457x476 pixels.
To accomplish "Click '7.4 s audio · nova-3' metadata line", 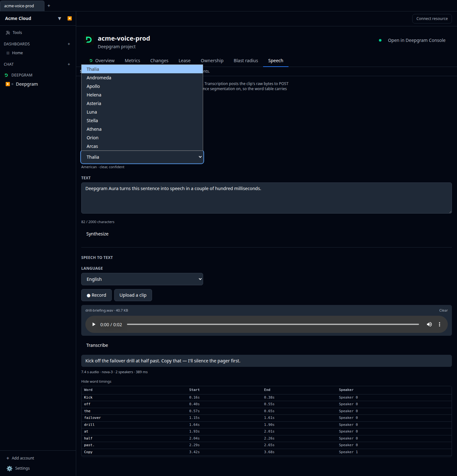I will 114,372.
